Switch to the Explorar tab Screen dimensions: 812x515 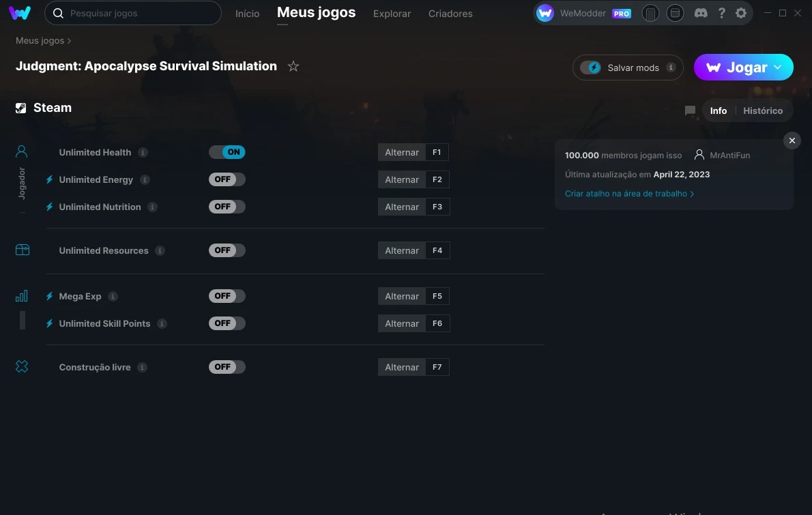[x=392, y=14]
